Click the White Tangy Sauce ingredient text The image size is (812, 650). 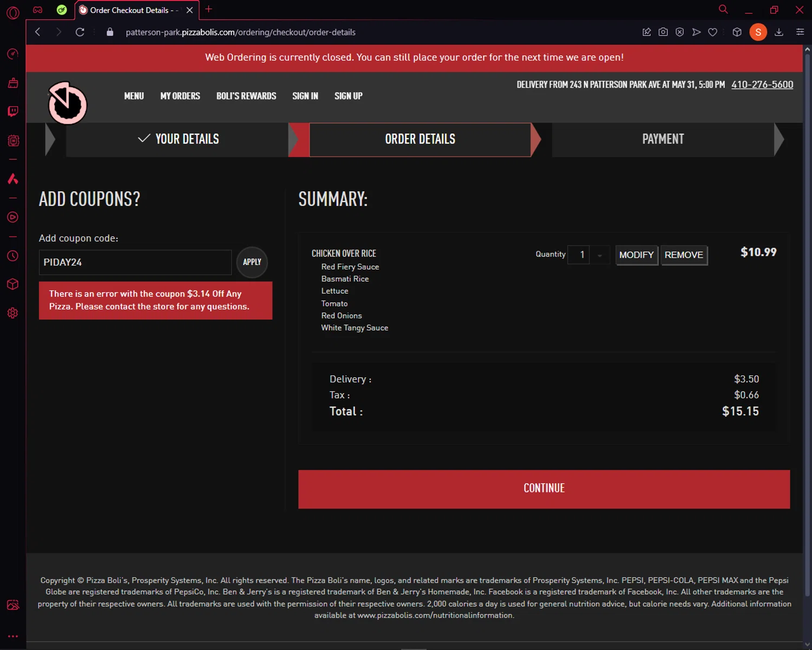click(x=355, y=328)
